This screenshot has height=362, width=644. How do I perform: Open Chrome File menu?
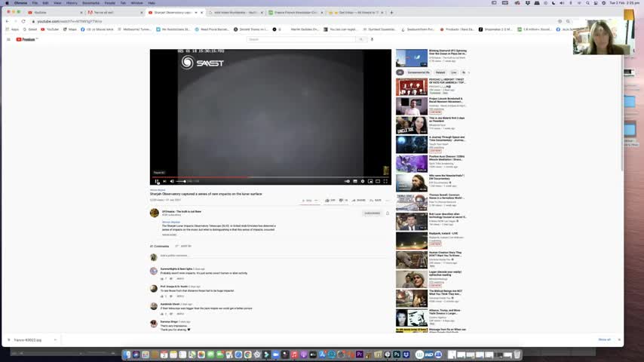point(35,3)
